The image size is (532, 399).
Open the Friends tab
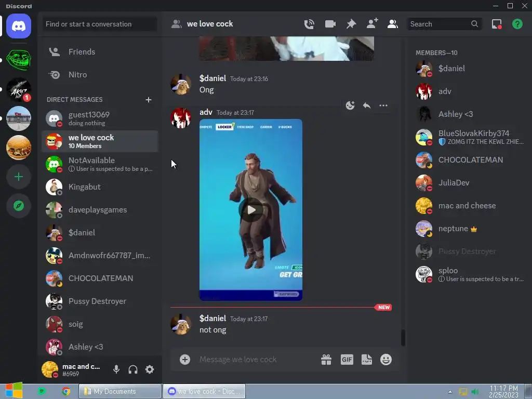(x=100, y=52)
